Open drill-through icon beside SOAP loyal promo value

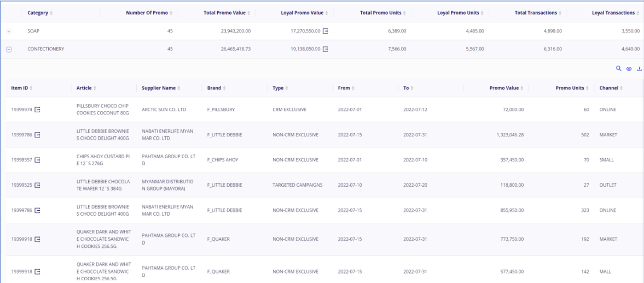coord(326,31)
